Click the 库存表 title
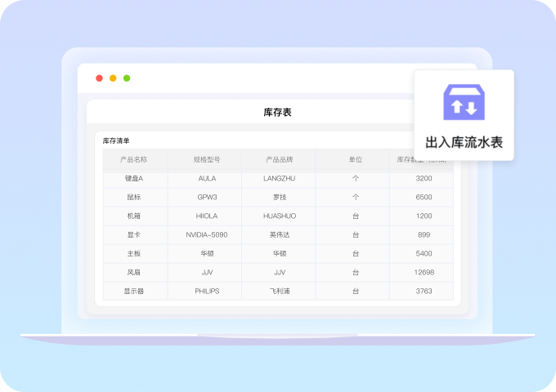556x392 pixels. click(x=277, y=112)
